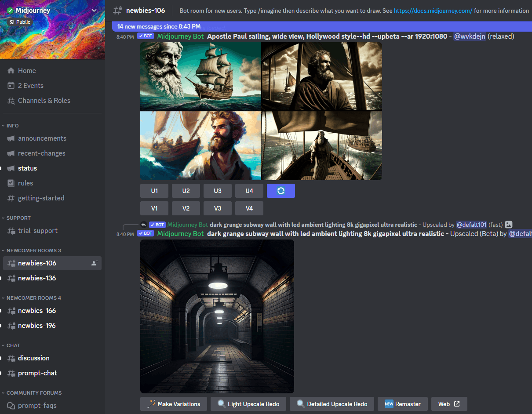Open bottom-left red-haired sailor image

(200, 146)
